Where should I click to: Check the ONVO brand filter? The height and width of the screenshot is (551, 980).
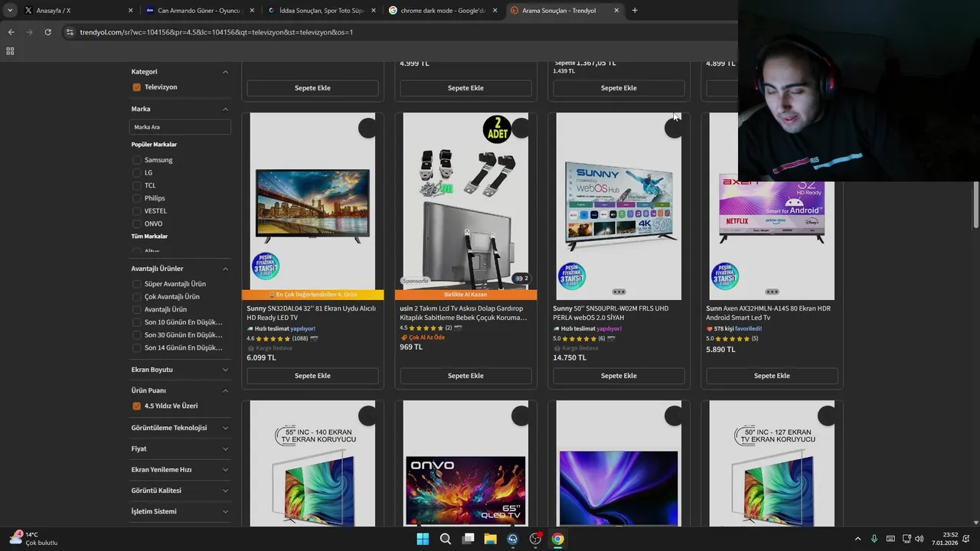pos(136,223)
